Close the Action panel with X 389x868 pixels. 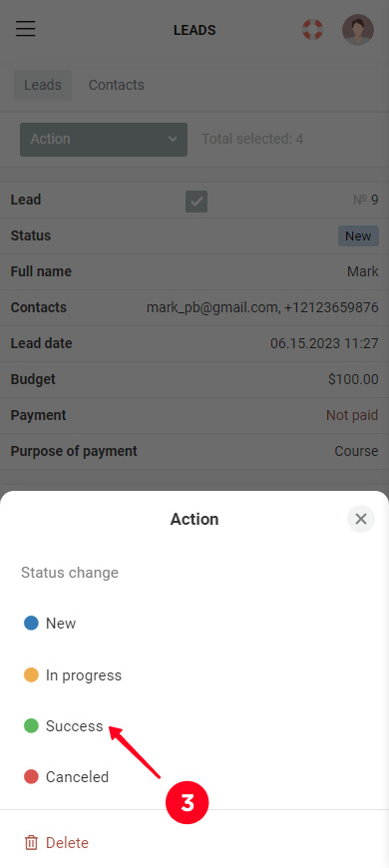tap(361, 519)
